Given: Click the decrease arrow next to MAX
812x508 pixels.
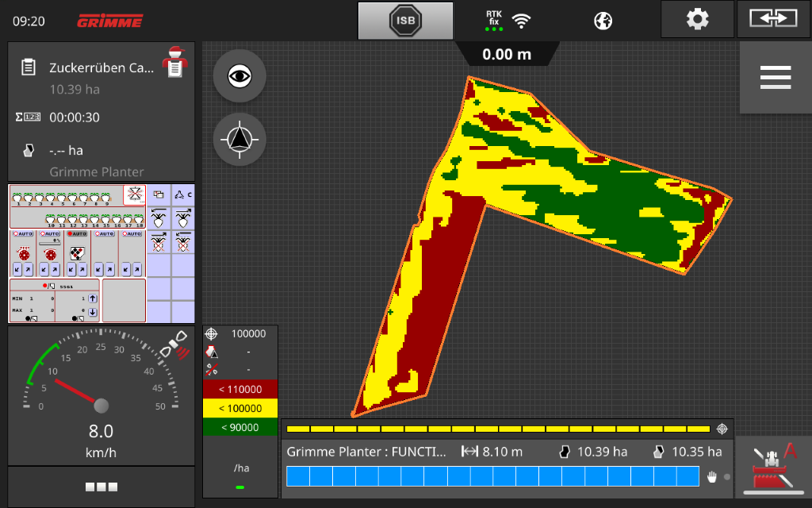Looking at the screenshot, I should click(93, 311).
